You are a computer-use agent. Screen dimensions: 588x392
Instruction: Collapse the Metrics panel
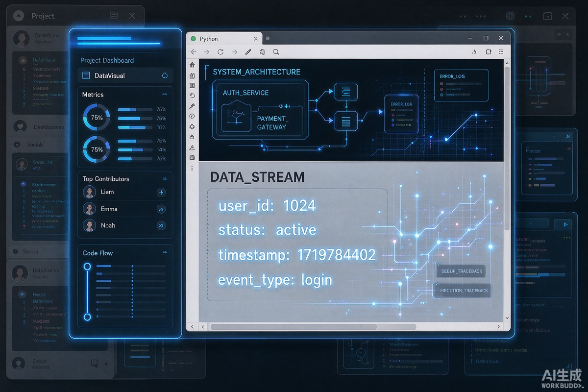click(x=165, y=94)
